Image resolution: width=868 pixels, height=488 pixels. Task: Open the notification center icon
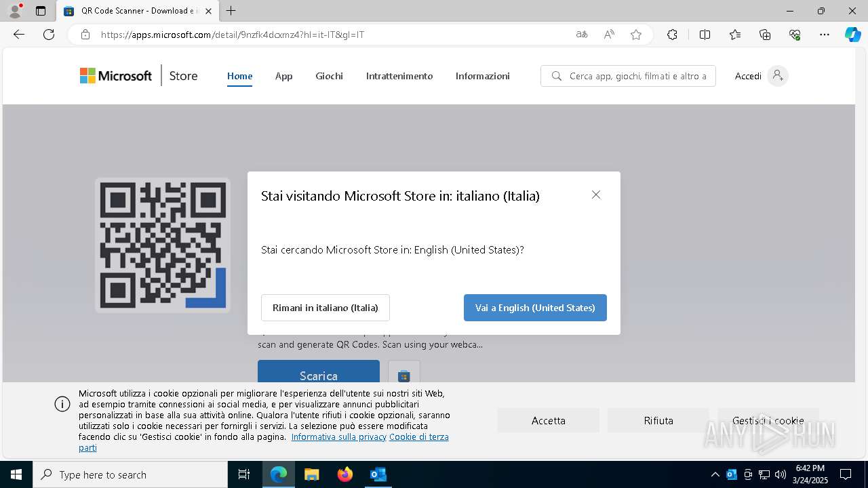click(x=846, y=474)
